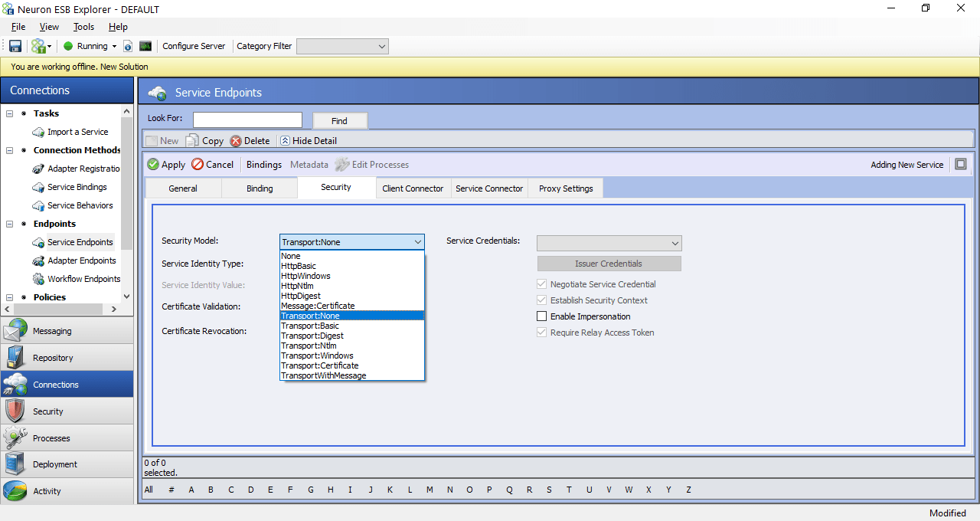Click the Save solution toolbar icon
Screen dimensions: 980x521
pyautogui.click(x=15, y=46)
